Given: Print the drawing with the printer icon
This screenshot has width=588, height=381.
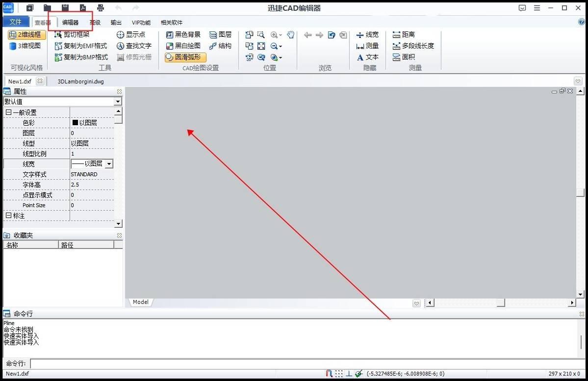Looking at the screenshot, I should click(101, 8).
